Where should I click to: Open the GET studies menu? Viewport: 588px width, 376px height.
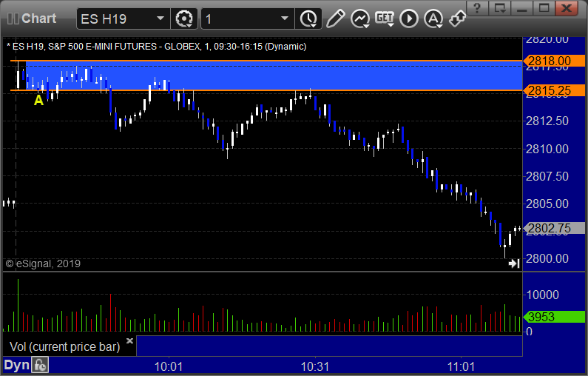(385, 19)
